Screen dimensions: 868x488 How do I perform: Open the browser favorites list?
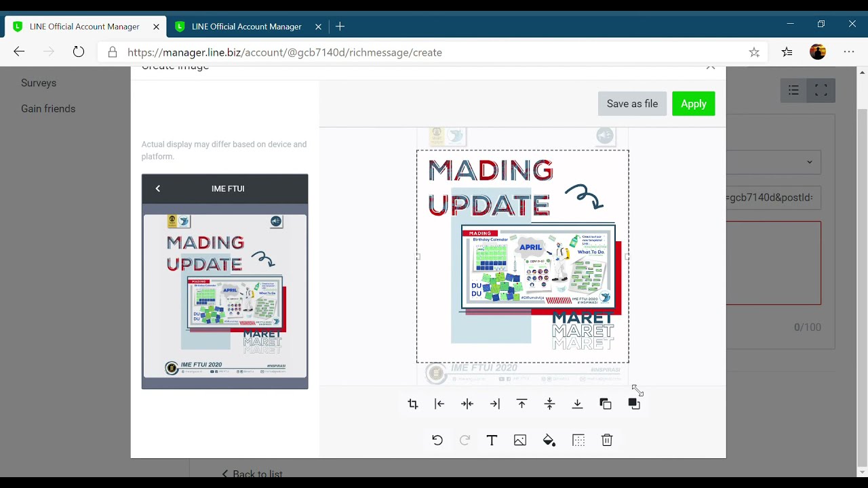787,52
